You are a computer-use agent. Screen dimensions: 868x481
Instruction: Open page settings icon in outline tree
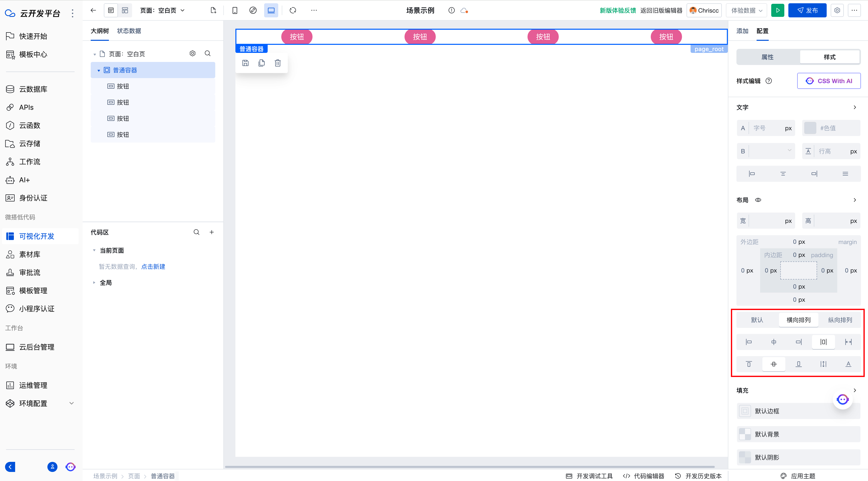pos(192,54)
